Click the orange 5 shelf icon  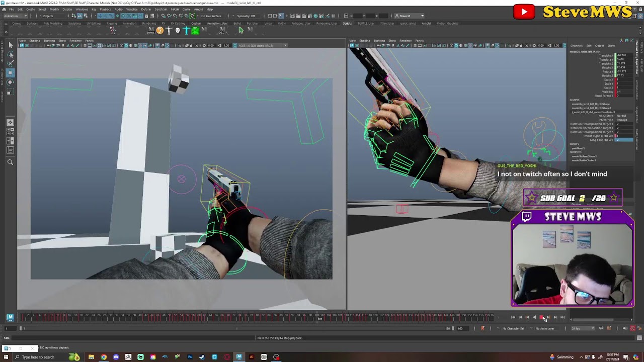coord(160,31)
